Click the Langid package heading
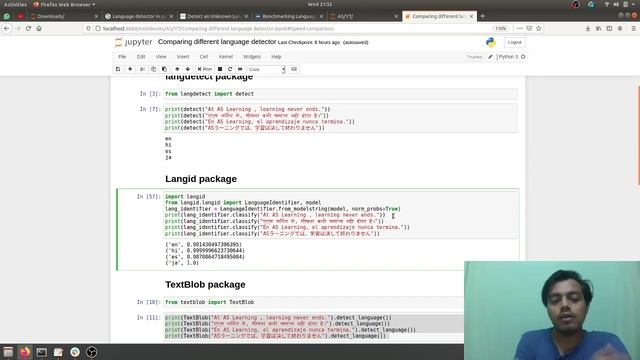Image resolution: width=640 pixels, height=360 pixels. pos(201,179)
